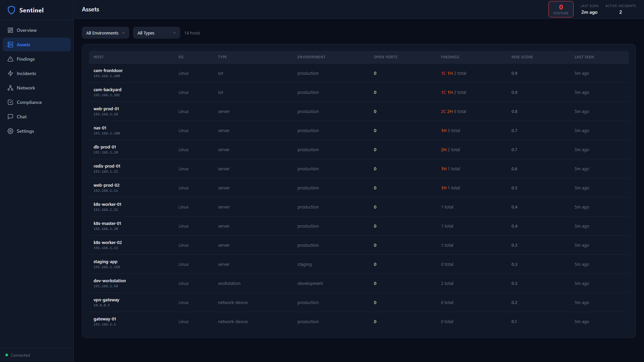Click the Posture score badge
Image resolution: width=644 pixels, height=362 pixels.
561,9
